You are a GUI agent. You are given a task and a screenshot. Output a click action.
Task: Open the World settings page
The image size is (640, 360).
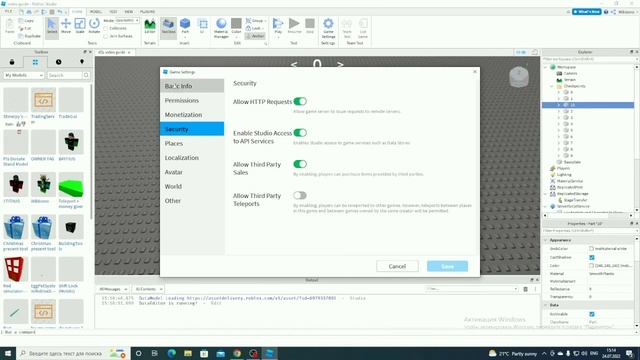192,186
